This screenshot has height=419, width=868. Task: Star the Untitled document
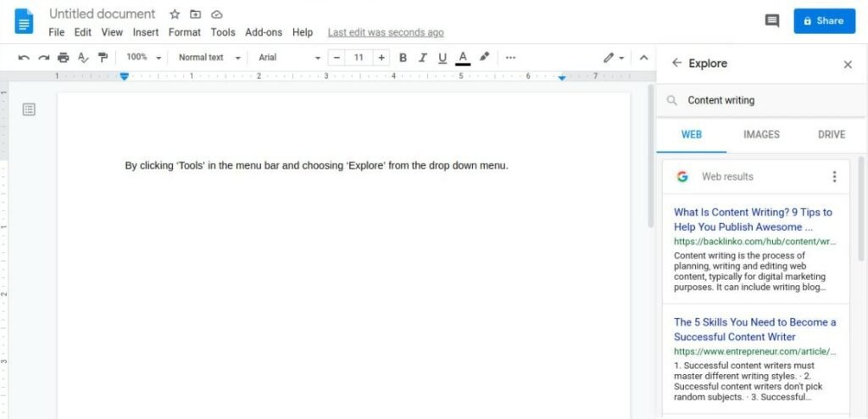pos(175,14)
